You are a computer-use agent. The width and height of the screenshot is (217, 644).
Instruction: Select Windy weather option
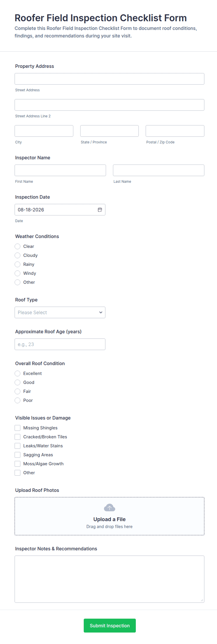tap(17, 273)
